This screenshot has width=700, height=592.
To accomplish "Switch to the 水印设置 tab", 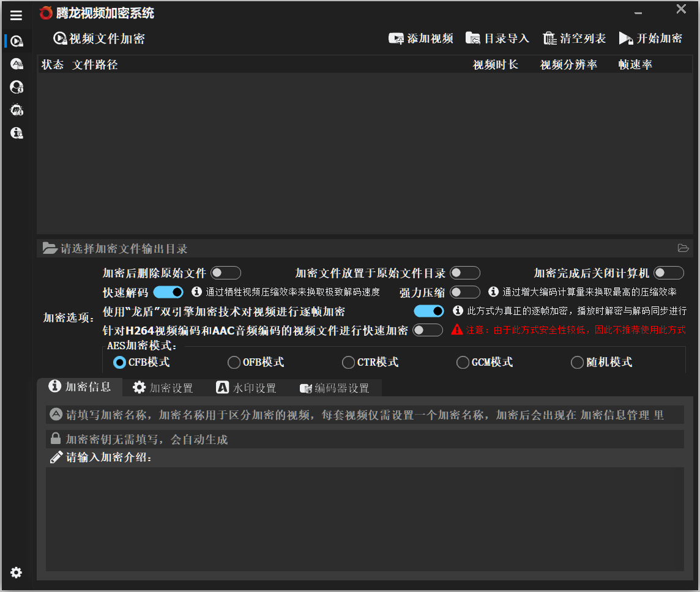I will 246,388.
